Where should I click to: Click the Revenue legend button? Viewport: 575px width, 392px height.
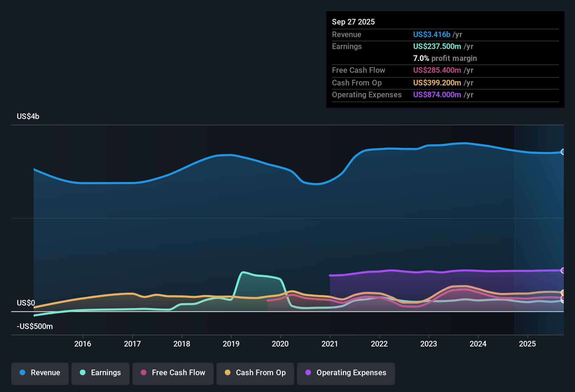[40, 373]
